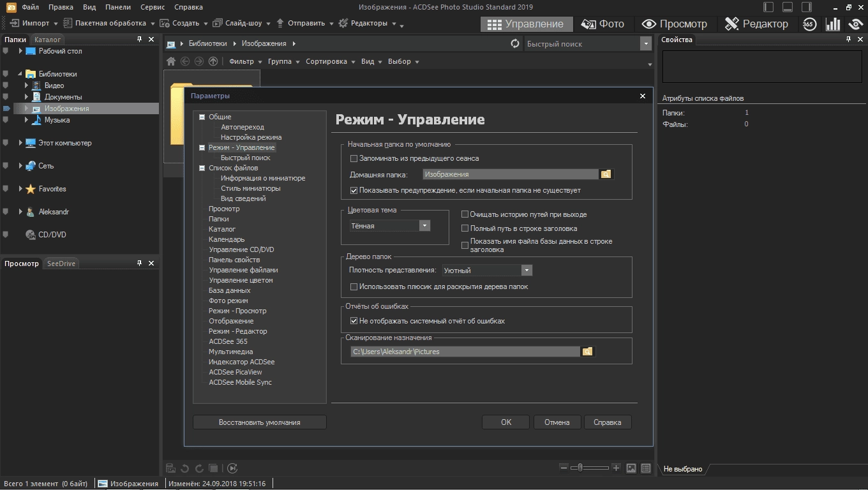The width and height of the screenshot is (868, 490).
Task: Uncheck warning if start folder doesn't exist
Action: [x=354, y=190]
